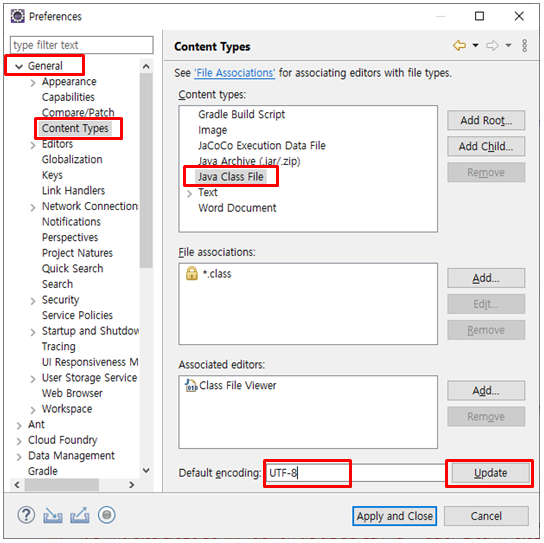Focus the type filter text field
Screen dimensions: 544x543
(82, 45)
